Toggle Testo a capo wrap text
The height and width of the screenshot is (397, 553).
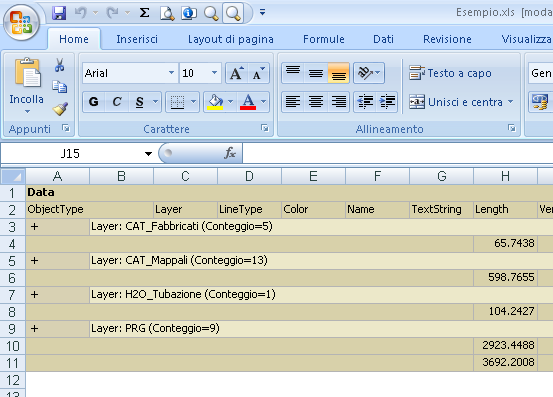[450, 73]
